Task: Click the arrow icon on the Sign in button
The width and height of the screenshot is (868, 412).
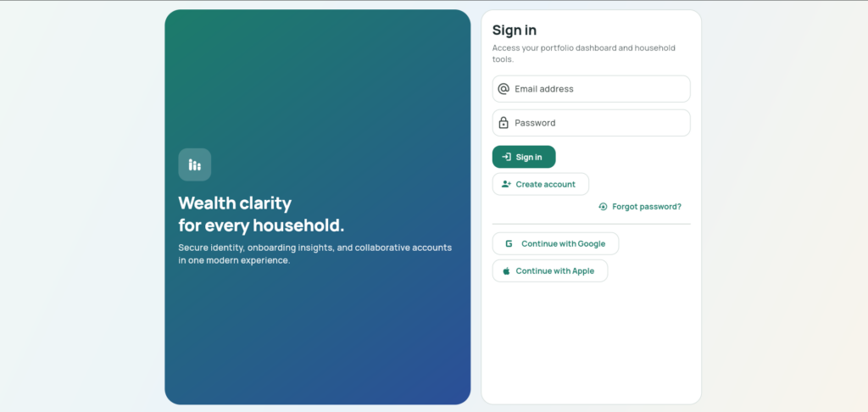Action: coord(507,157)
